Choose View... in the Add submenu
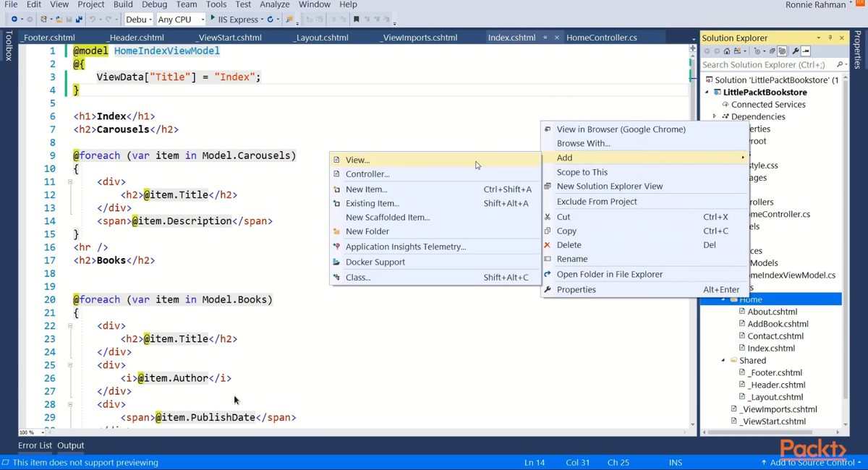Viewport: 868px width, 470px height. (435, 160)
